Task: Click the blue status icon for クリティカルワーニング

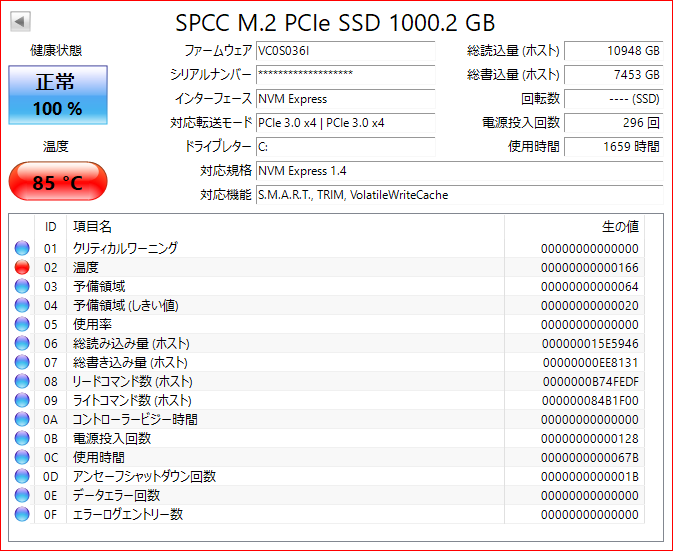Action: click(22, 248)
